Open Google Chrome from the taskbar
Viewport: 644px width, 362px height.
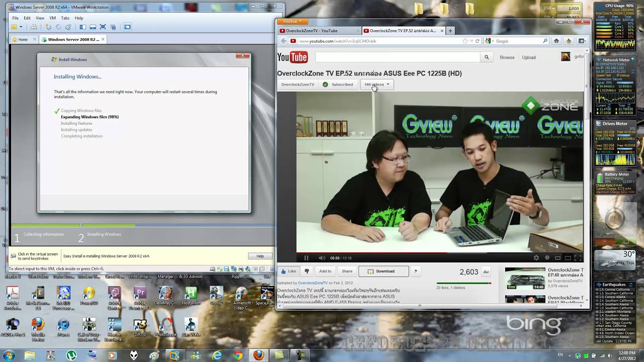[238, 355]
